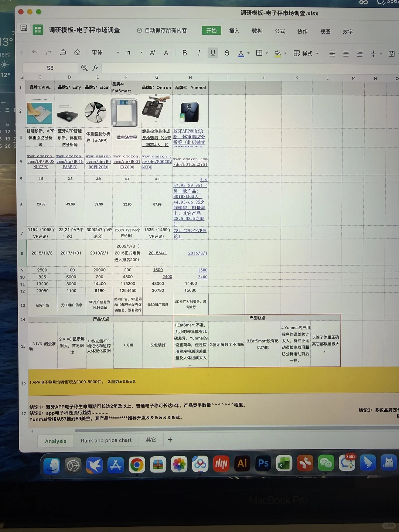This screenshot has height=532, width=399.
Task: Click into the formula bar
Action: click(250, 68)
